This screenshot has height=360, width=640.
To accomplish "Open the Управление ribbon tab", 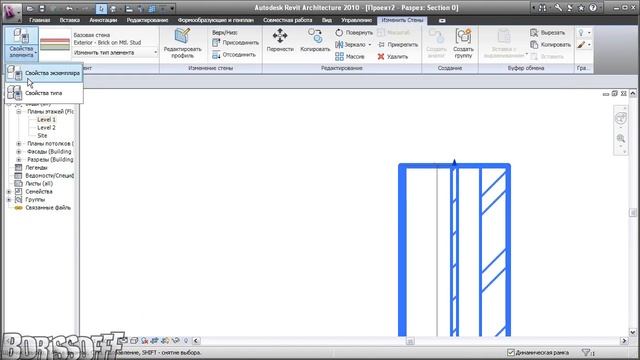I will (356, 20).
